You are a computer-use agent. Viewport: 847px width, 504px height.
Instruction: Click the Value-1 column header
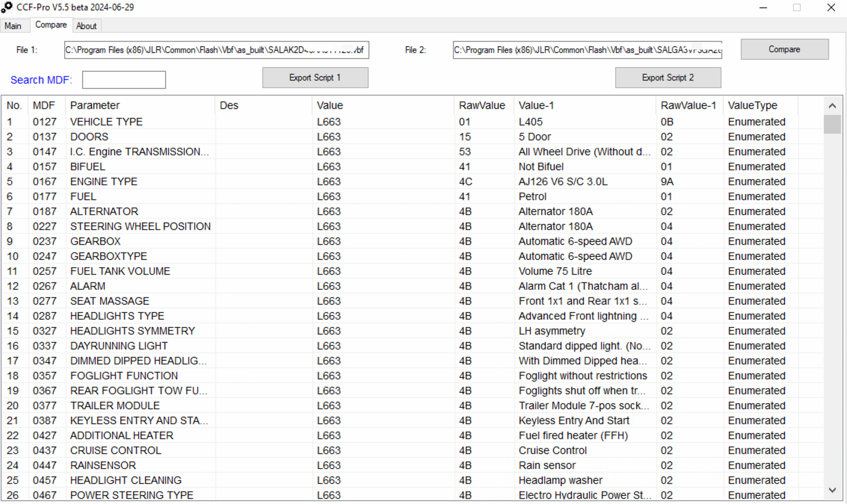584,105
